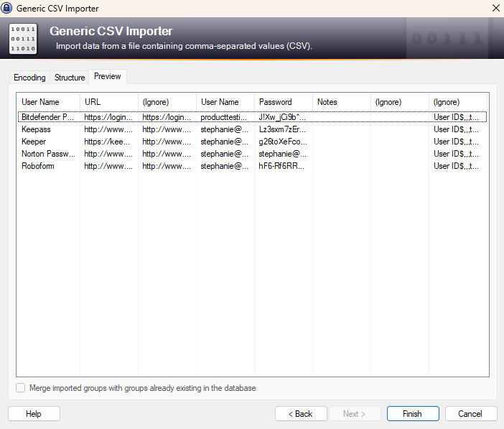Image resolution: width=504 pixels, height=429 pixels.
Task: Select the Preview tab
Action: [x=108, y=76]
